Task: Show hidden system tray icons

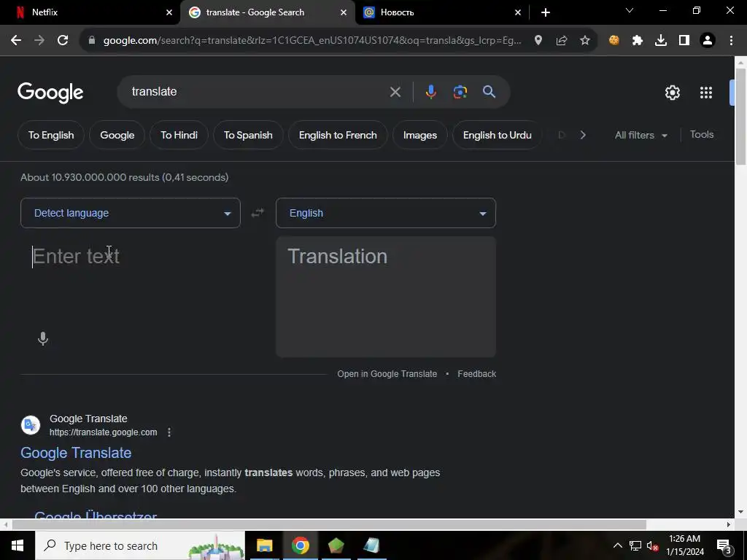Action: [x=617, y=545]
